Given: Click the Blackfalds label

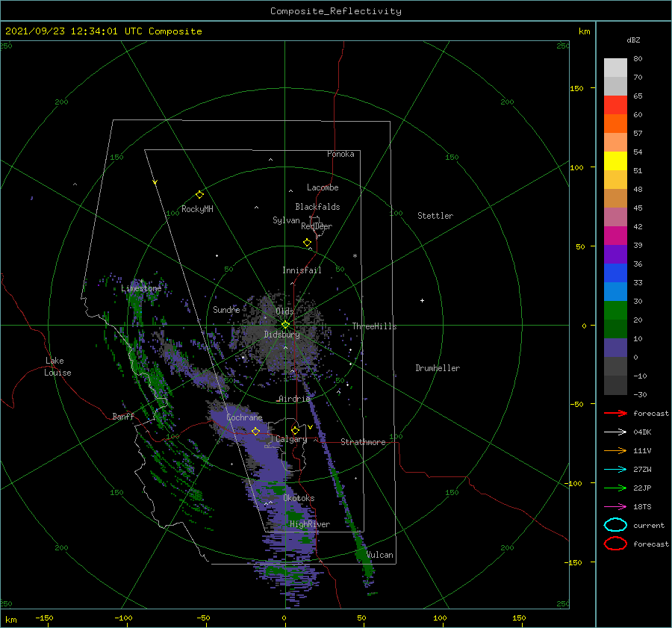Looking at the screenshot, I should click(x=317, y=207).
